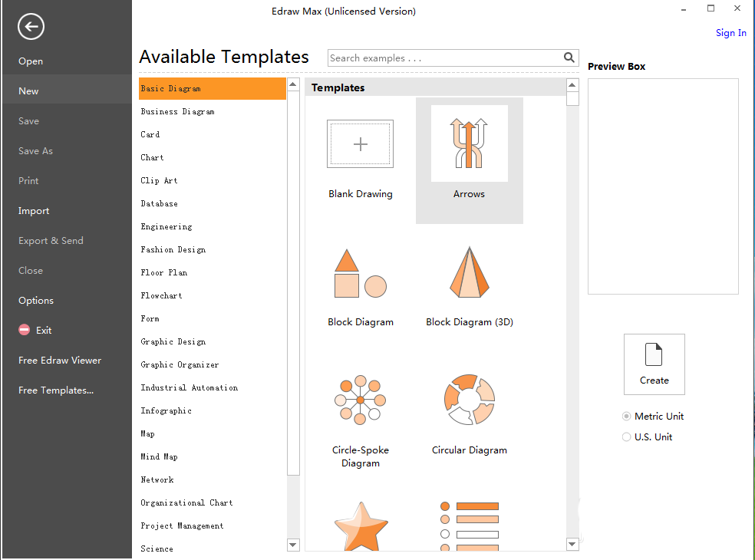Open the Options entry
Viewport: 755px width, 560px height.
36,301
